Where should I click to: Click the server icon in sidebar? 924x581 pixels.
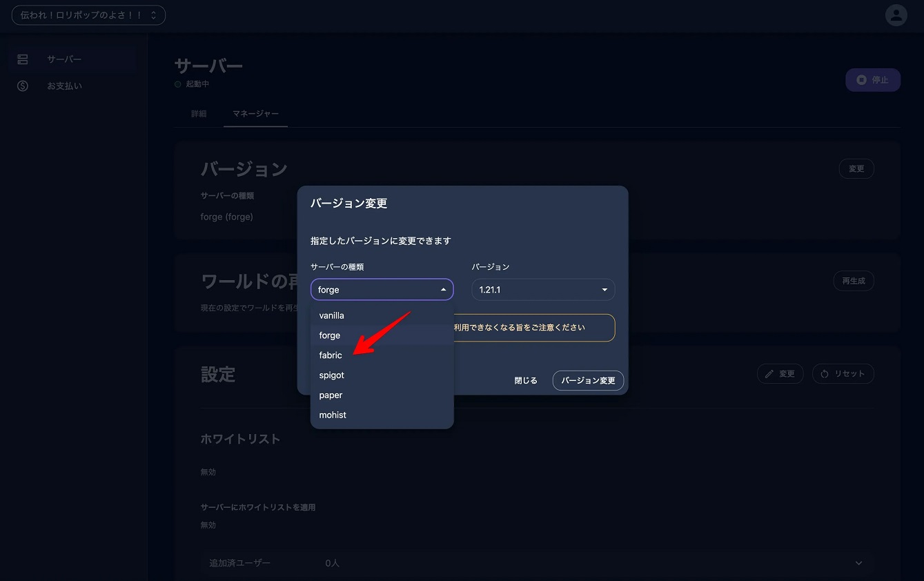click(x=23, y=59)
